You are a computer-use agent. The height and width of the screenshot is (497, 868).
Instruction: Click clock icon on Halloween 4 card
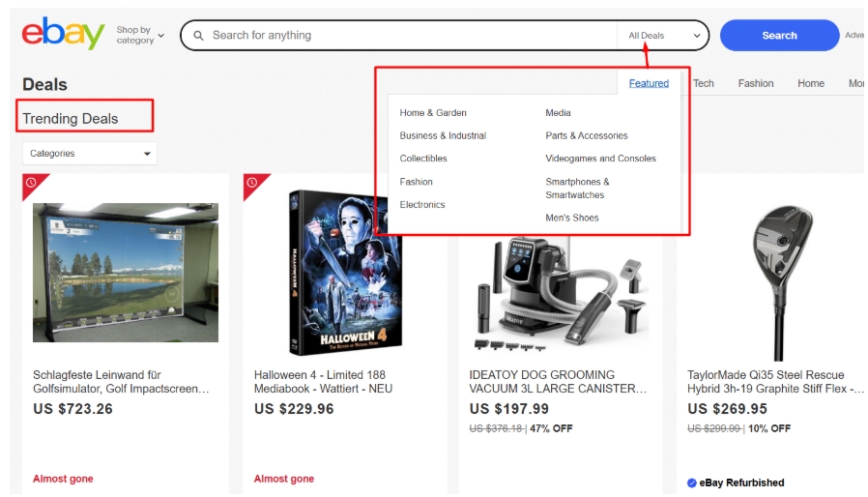(252, 183)
